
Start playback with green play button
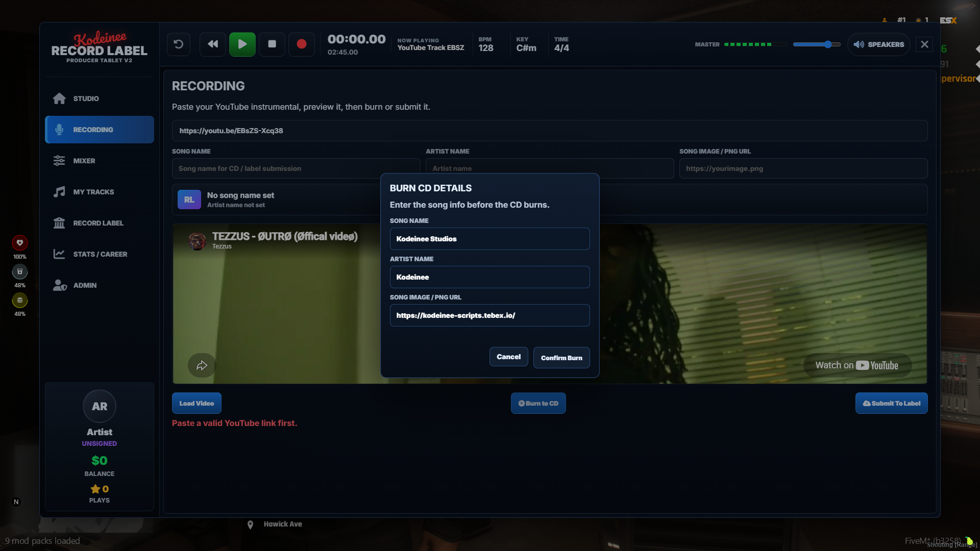[242, 44]
